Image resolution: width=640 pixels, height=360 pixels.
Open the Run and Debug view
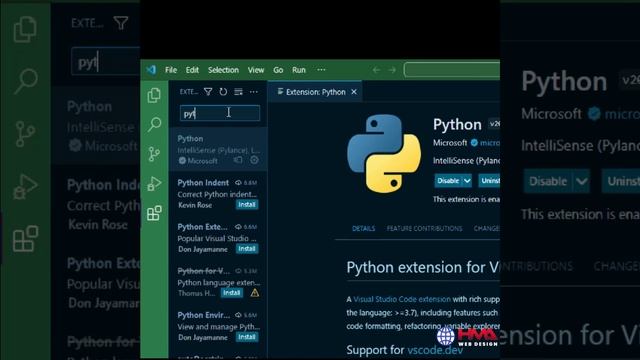click(x=154, y=183)
